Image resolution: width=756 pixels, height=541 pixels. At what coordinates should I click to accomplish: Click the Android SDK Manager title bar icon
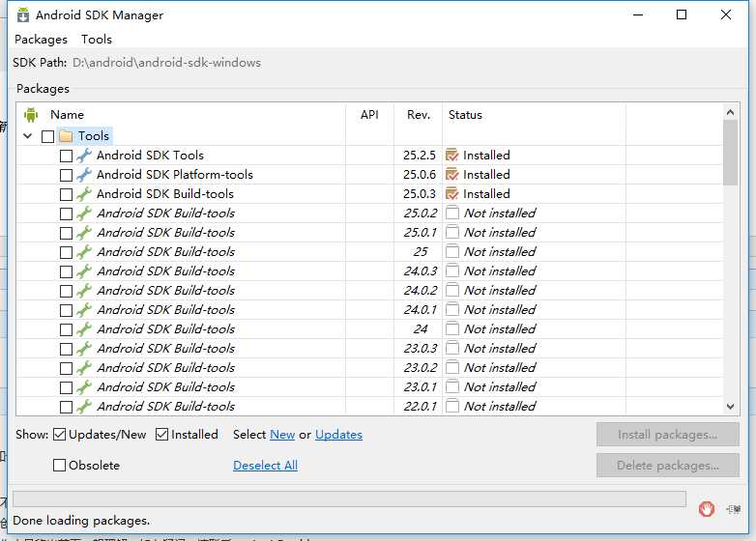tap(23, 15)
